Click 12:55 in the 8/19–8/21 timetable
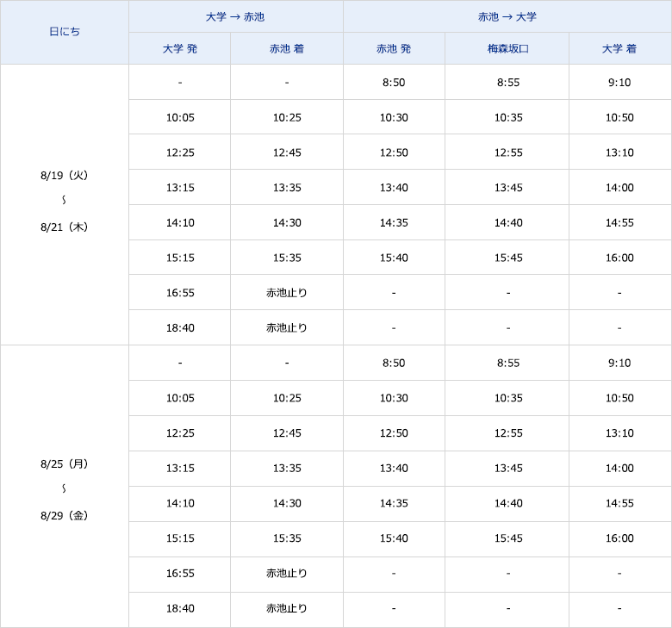Screen dimensions: 672x628 [x=507, y=152]
